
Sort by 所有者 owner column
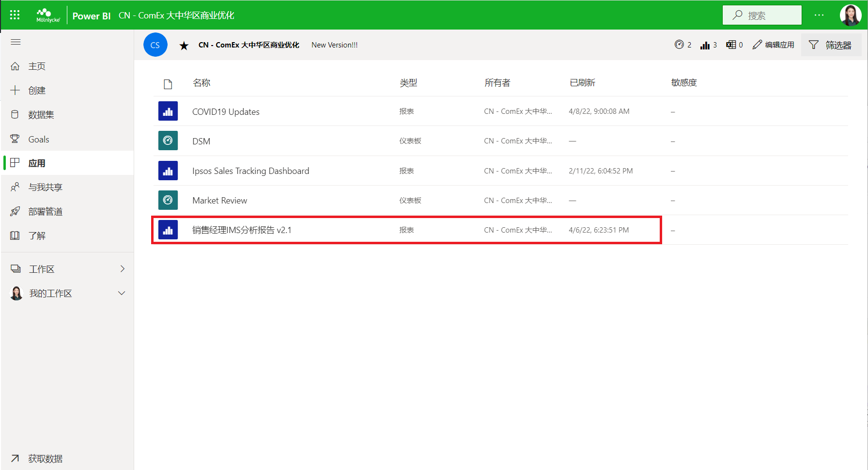tap(497, 83)
